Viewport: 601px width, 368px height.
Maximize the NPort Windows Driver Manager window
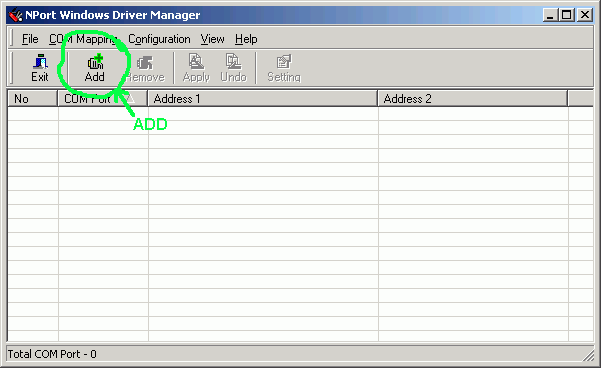click(566, 15)
